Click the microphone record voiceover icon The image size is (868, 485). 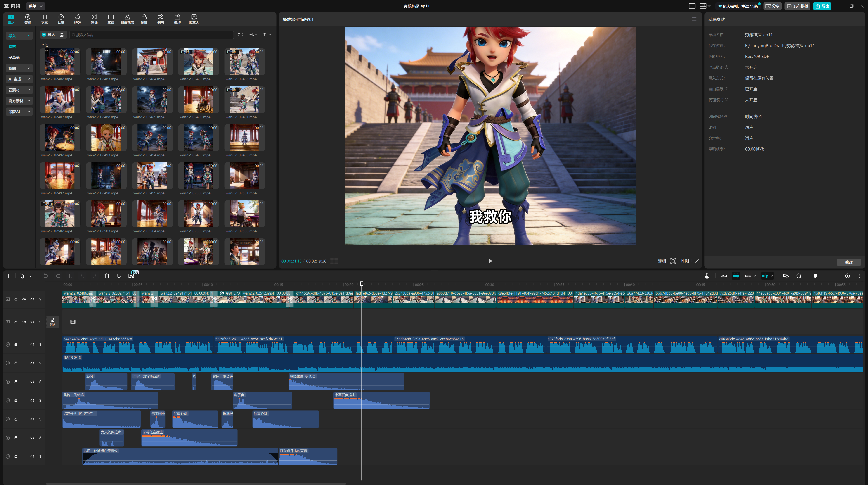(707, 276)
